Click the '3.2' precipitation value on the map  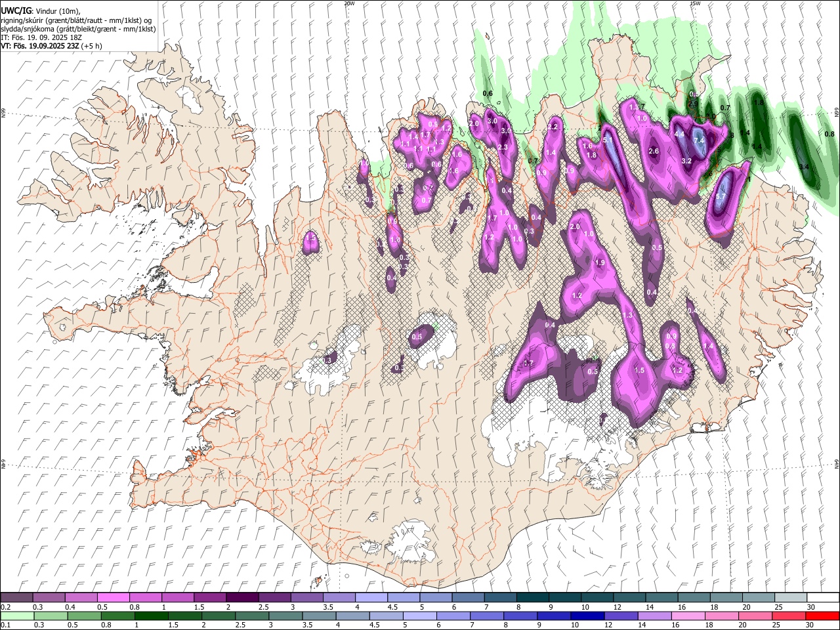[686, 161]
